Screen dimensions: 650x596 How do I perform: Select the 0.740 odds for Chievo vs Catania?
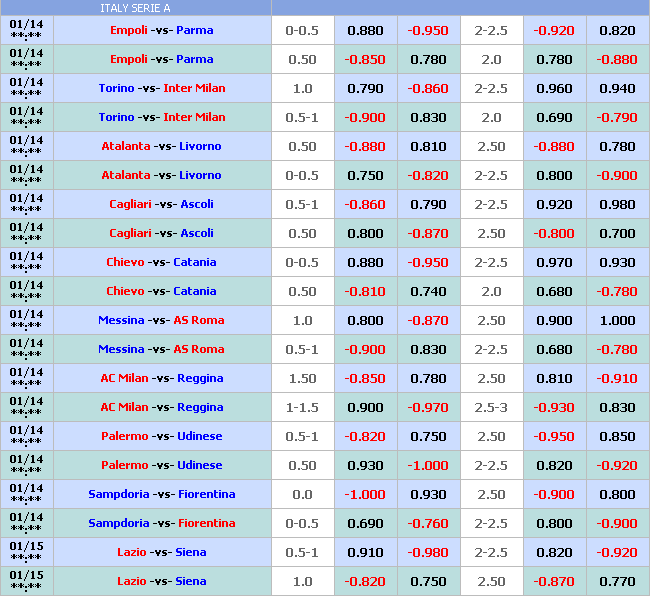coord(428,291)
